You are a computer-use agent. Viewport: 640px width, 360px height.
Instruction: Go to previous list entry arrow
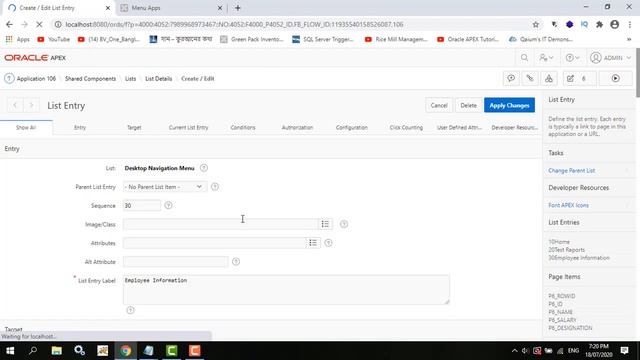coord(15,105)
